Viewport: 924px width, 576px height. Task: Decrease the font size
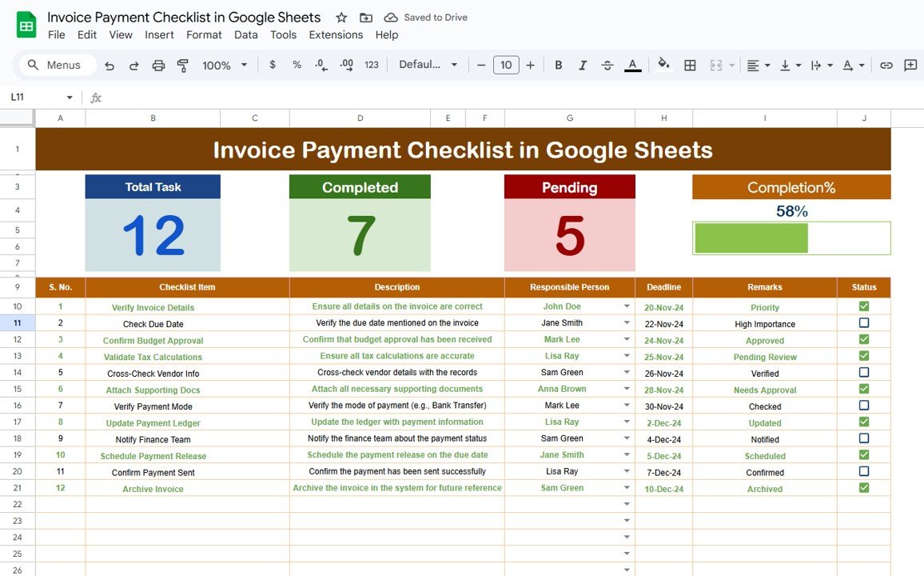pyautogui.click(x=481, y=65)
